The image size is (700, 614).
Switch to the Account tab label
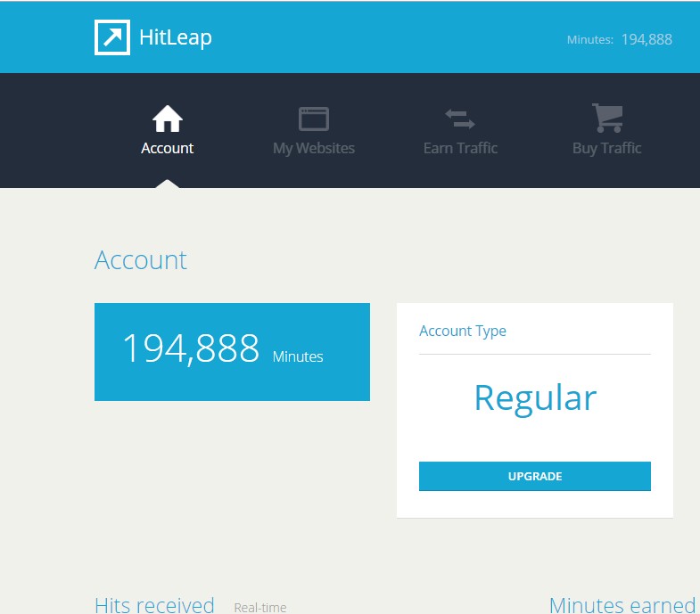coord(168,148)
